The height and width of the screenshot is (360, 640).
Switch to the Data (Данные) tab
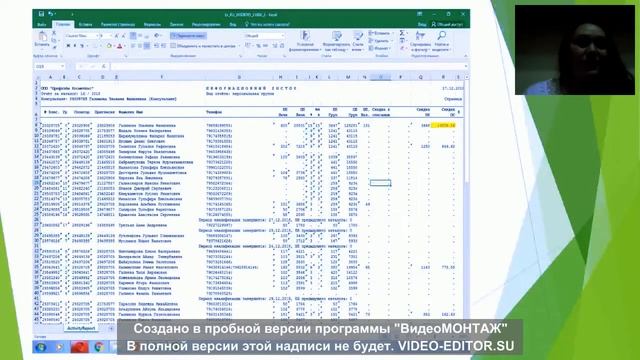coord(176,24)
